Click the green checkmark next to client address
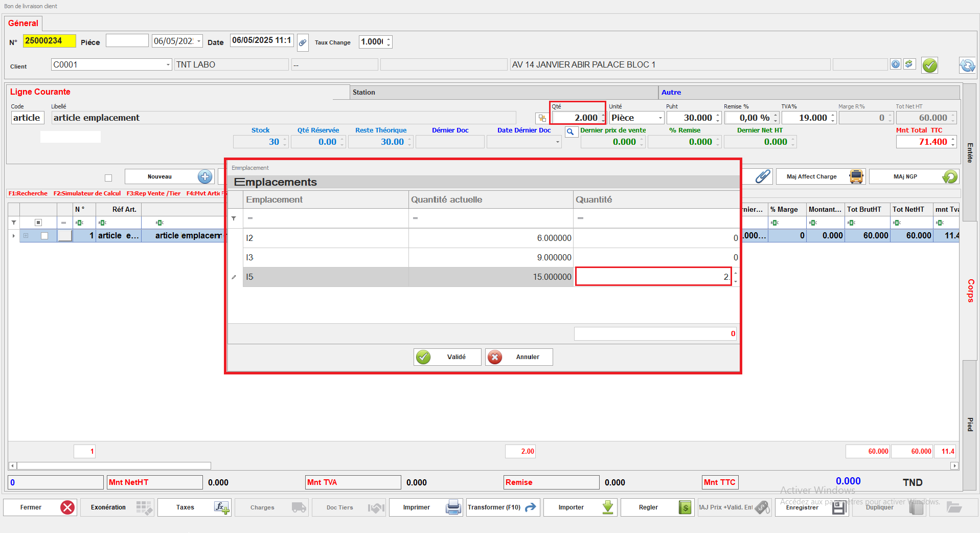Viewport: 980px width, 533px height. (x=929, y=65)
